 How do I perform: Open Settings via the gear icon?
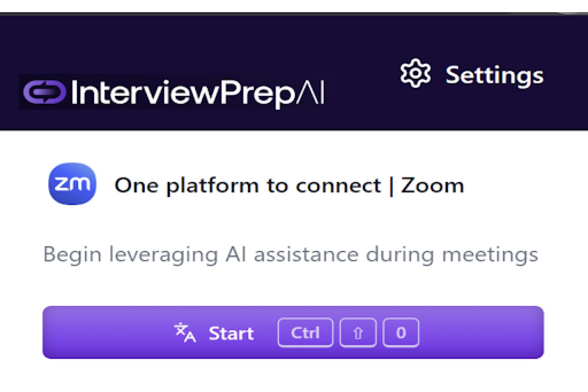point(415,73)
